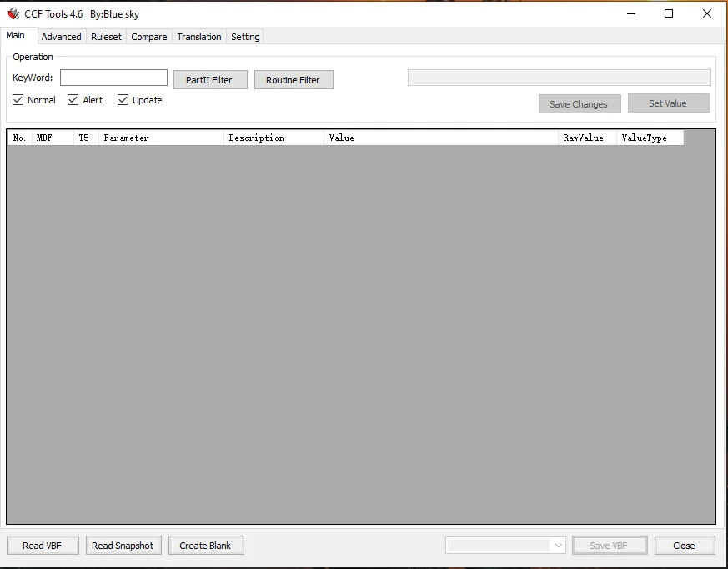Sort by the Description column header
The height and width of the screenshot is (569, 728).
click(274, 138)
